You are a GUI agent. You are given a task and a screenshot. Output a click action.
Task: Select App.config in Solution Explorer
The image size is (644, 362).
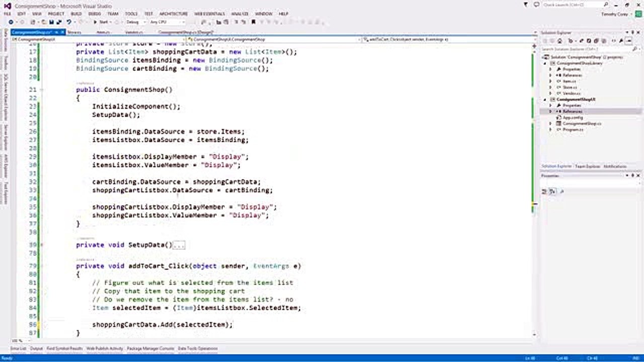(573, 118)
